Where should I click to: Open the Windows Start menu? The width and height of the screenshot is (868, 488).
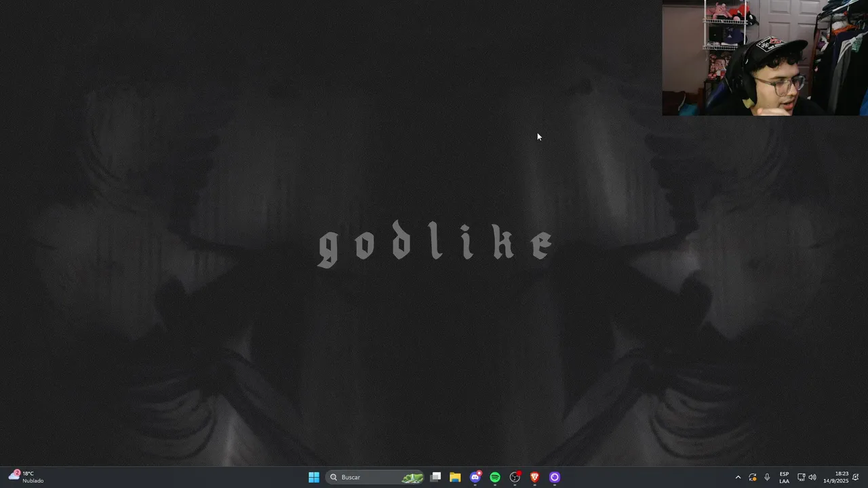click(x=314, y=477)
